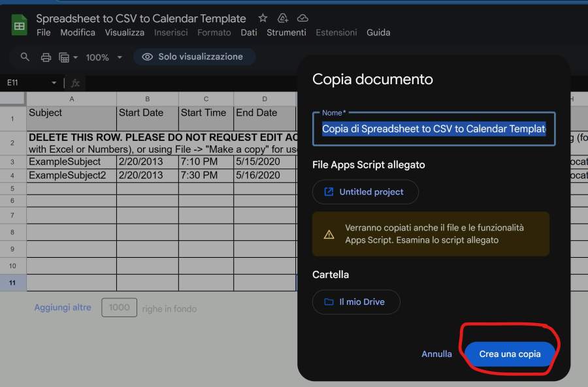This screenshot has height=387, width=588.
Task: Open the E11 name box dropdown
Action: click(54, 83)
